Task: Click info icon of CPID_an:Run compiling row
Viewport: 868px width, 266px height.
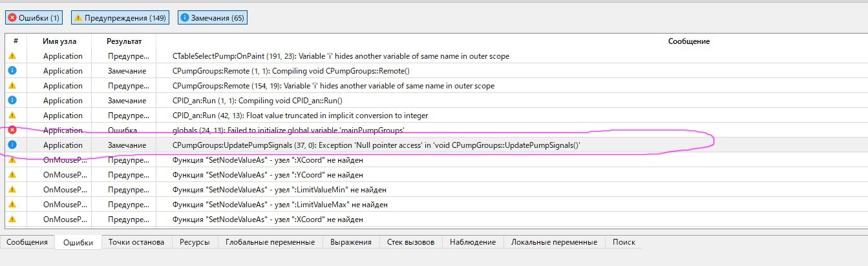Action: [x=12, y=101]
